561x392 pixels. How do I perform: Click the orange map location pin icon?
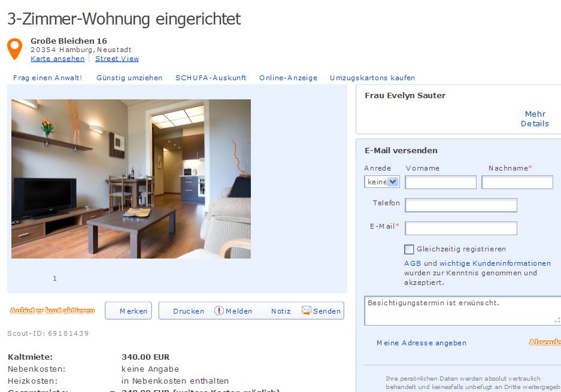point(15,48)
